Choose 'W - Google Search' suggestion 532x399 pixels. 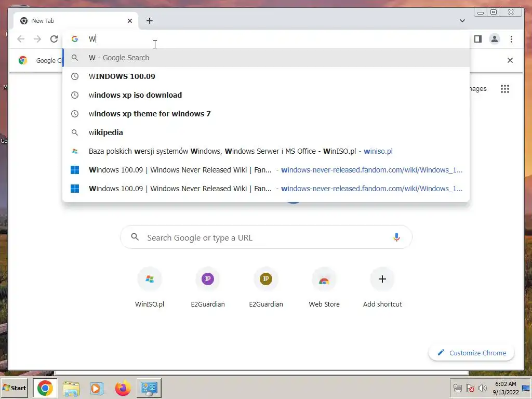(x=266, y=58)
